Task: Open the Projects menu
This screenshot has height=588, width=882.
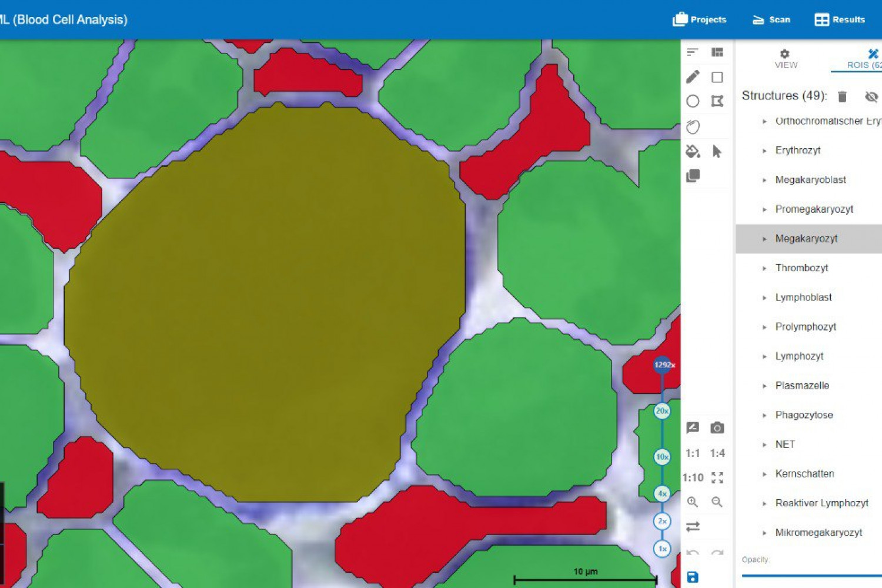Action: [700, 19]
